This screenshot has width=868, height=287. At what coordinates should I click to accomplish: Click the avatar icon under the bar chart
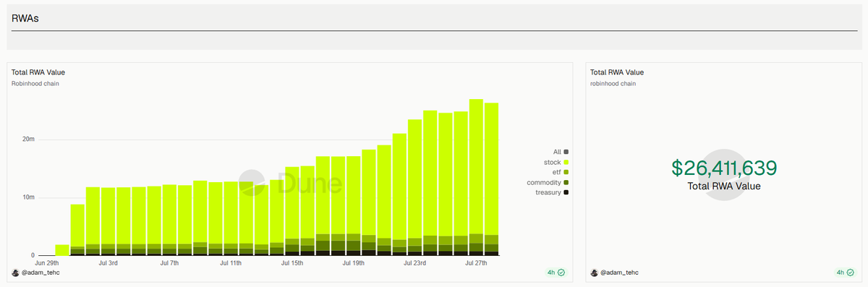click(x=16, y=273)
